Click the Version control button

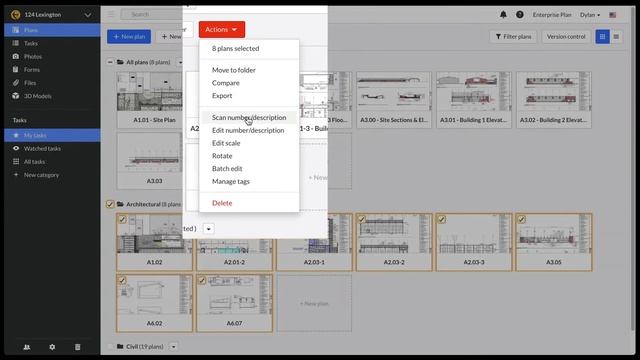pyautogui.click(x=566, y=37)
